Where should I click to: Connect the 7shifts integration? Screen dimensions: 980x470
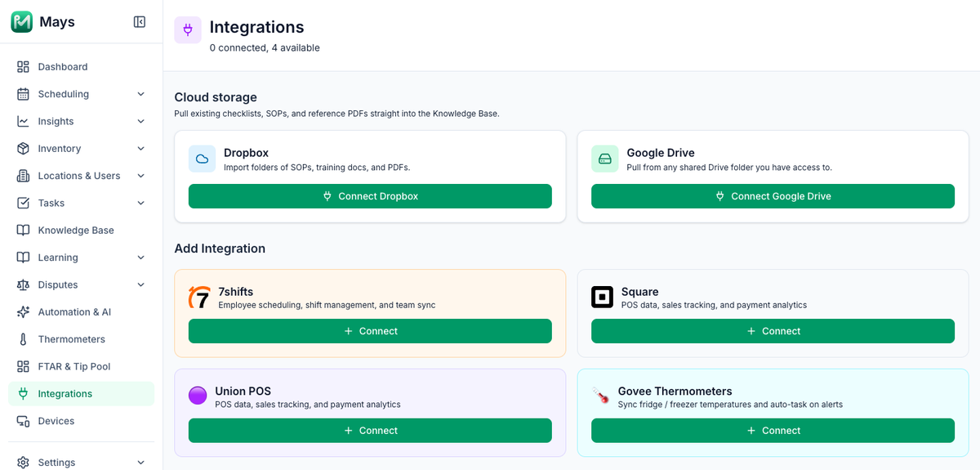(370, 331)
